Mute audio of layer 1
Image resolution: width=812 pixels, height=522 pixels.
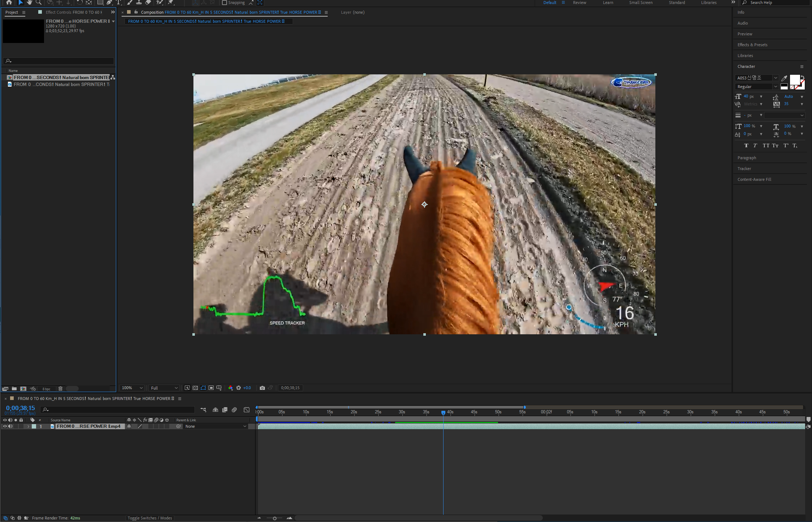[x=10, y=426]
